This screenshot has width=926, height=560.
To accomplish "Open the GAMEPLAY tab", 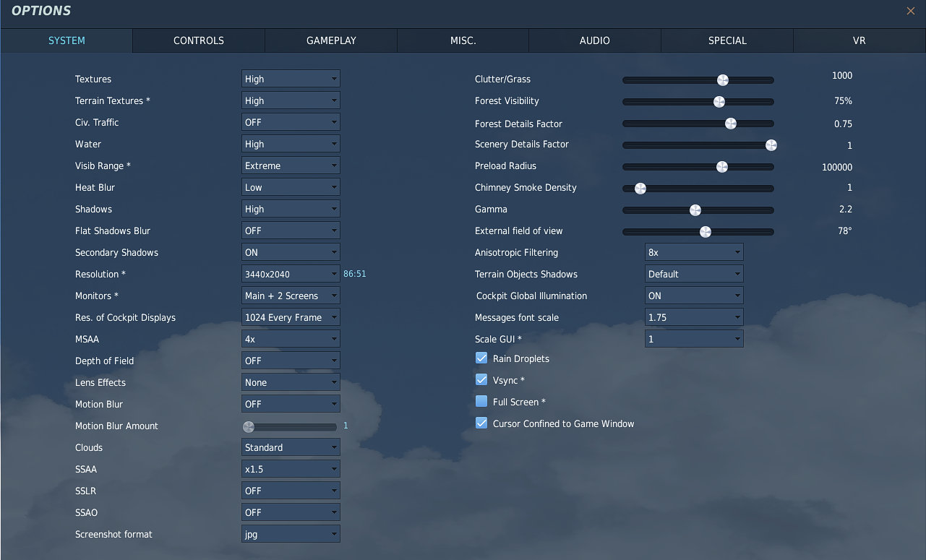I will [331, 40].
